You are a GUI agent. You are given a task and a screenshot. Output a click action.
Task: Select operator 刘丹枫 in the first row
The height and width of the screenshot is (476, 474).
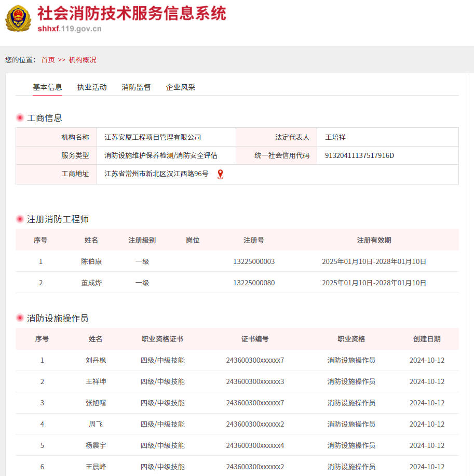coord(96,360)
